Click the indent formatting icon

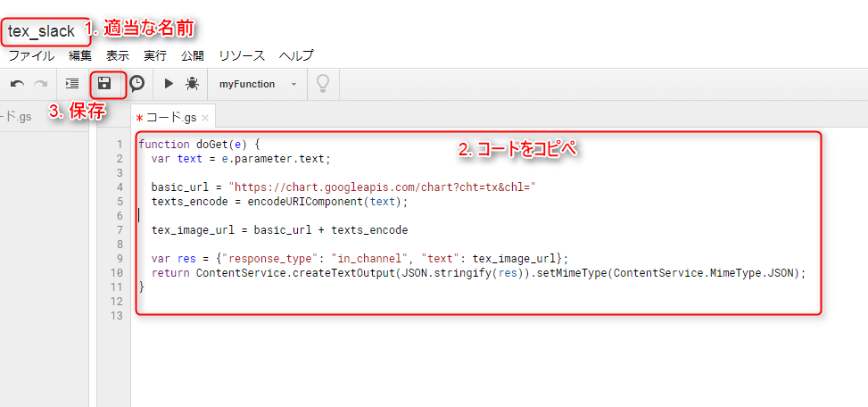pyautogui.click(x=72, y=84)
